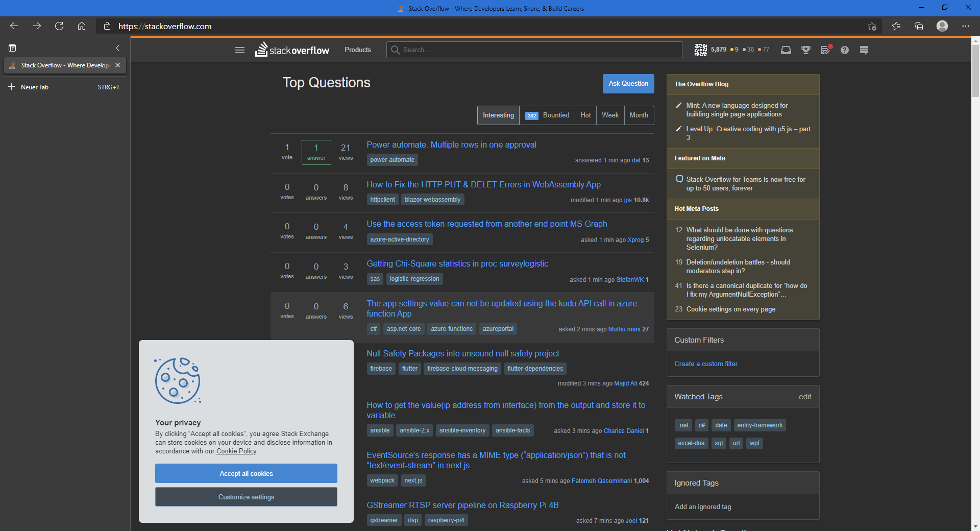
Task: Click the azure-active-directory tag
Action: click(399, 239)
